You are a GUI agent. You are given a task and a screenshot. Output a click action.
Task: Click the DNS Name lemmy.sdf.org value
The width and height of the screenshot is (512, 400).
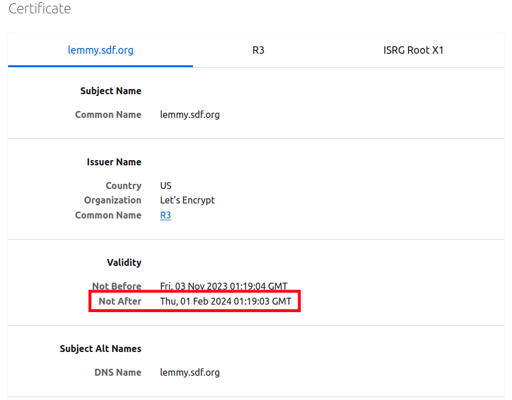[x=190, y=372]
